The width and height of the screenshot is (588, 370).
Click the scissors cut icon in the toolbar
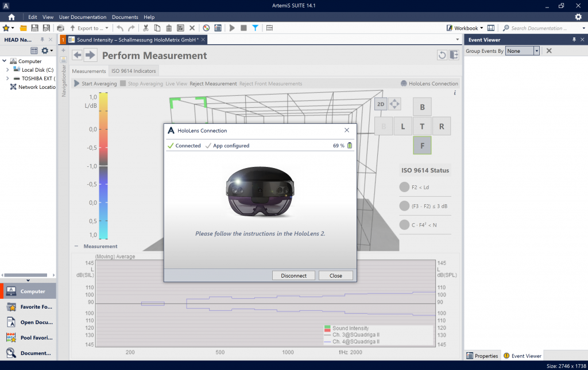146,28
